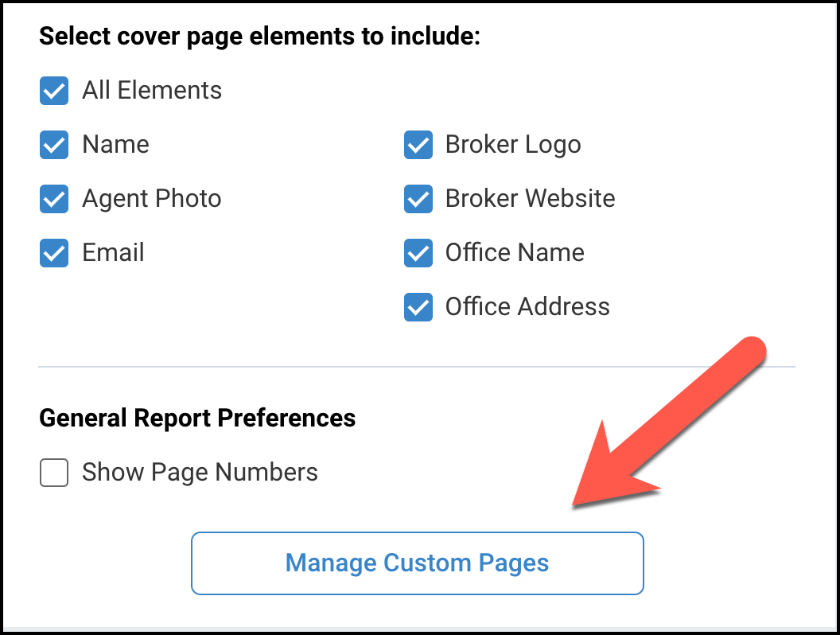Deselect the Broker Website checkbox
The height and width of the screenshot is (635, 840).
coord(418,199)
